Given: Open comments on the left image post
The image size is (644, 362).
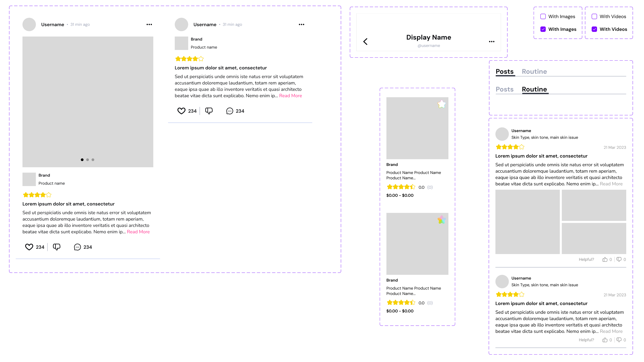Looking at the screenshot, I should [x=78, y=247].
